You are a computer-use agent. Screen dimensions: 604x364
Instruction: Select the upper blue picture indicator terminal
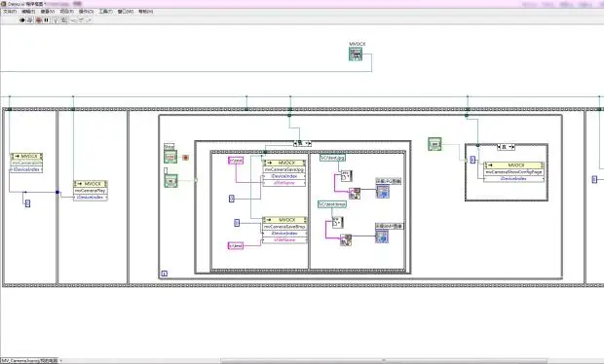pyautogui.click(x=383, y=191)
